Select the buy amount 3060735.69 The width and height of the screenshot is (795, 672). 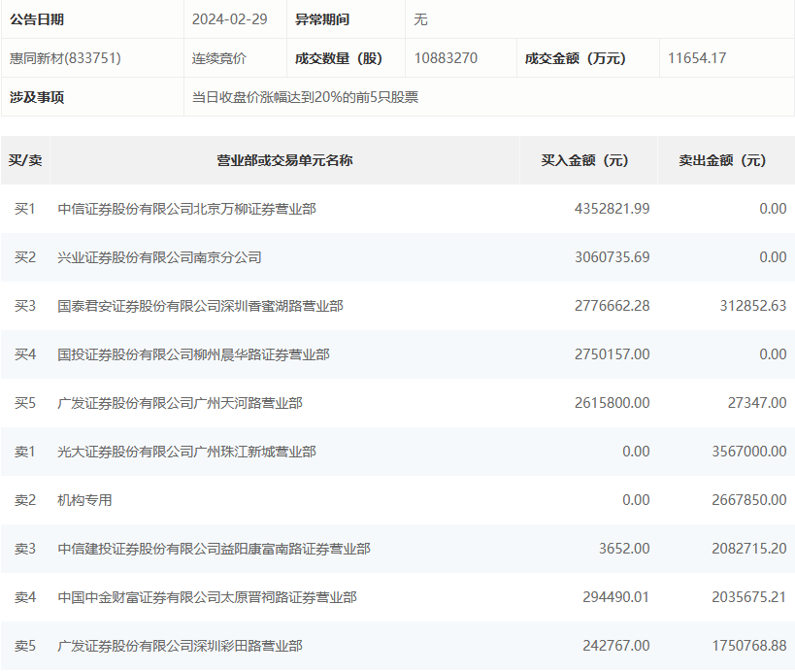point(612,257)
